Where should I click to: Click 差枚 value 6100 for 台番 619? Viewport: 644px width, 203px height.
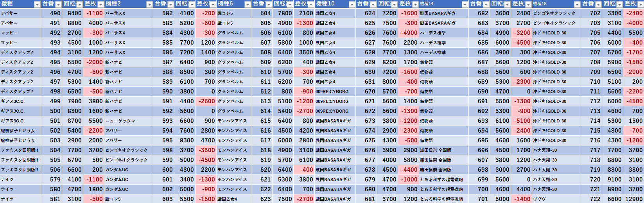click(x=304, y=160)
